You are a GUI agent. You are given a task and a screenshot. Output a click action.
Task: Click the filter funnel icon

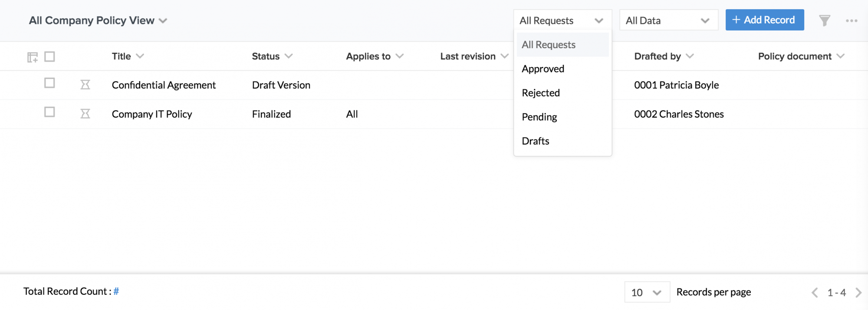point(824,20)
